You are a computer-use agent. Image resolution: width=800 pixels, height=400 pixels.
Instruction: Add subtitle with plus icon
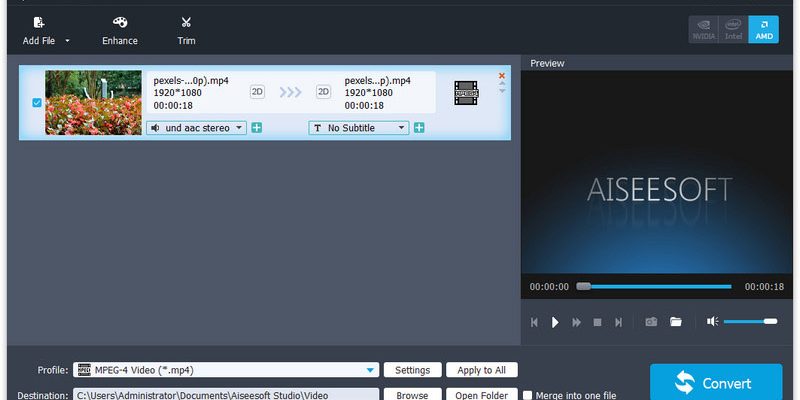(x=419, y=128)
